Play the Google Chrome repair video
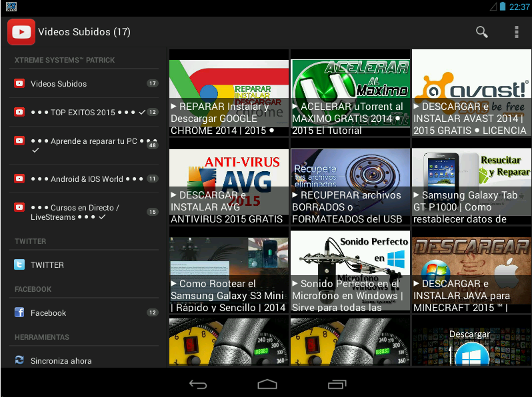This screenshot has height=397, width=532. (x=229, y=93)
